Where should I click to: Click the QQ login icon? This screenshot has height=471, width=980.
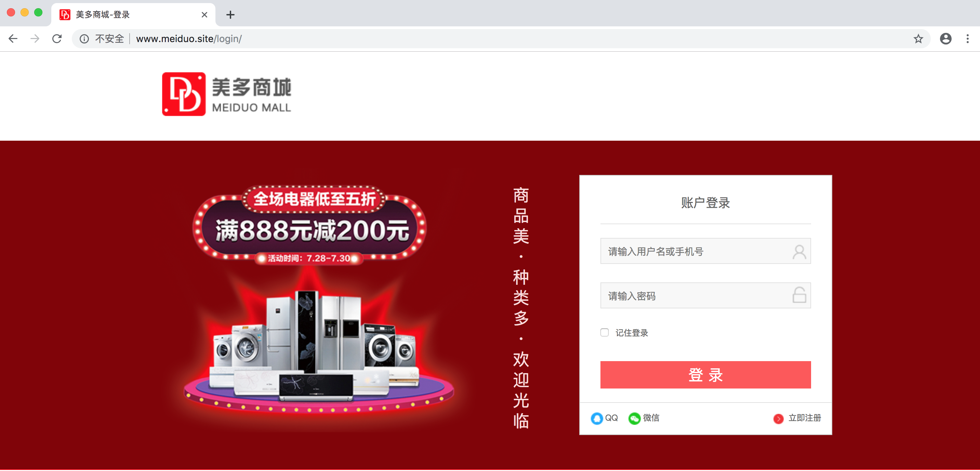click(597, 418)
